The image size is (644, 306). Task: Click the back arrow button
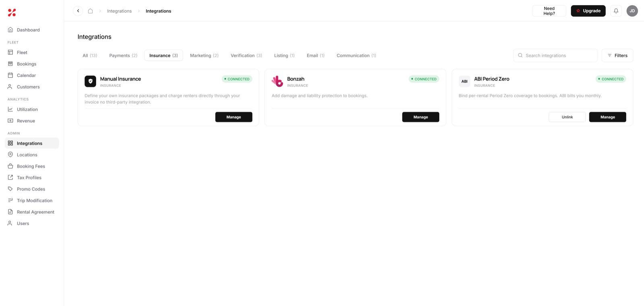pyautogui.click(x=78, y=11)
